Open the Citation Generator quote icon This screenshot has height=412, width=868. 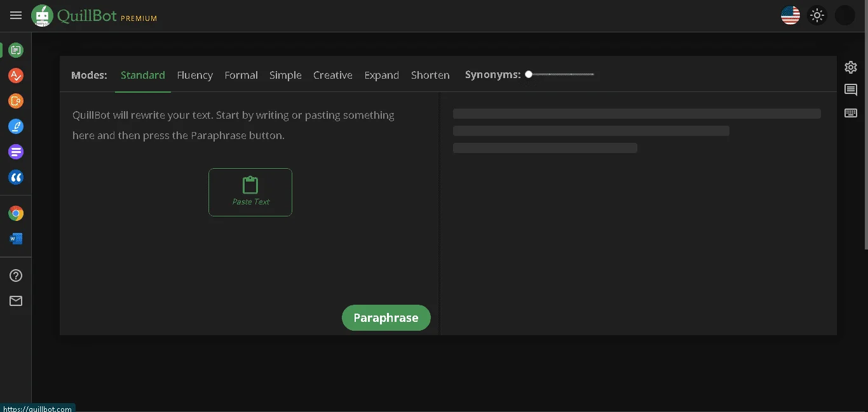coord(16,177)
